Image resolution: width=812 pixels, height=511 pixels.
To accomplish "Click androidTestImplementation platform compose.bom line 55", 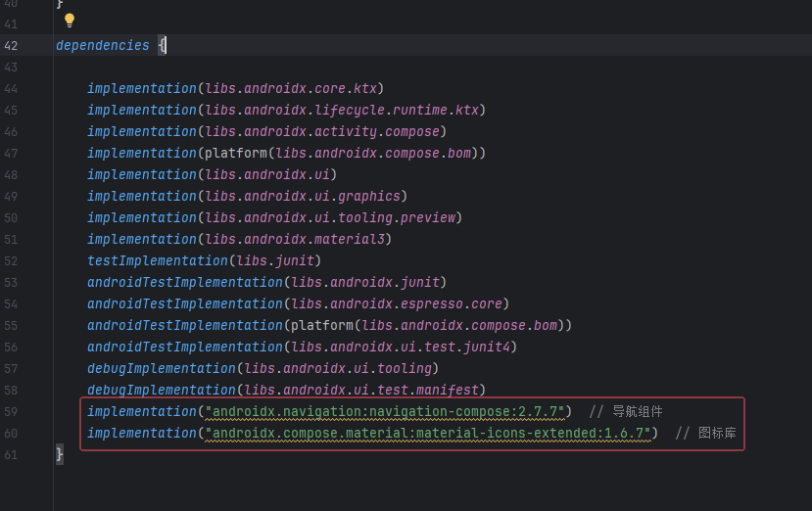I will pos(329,326).
